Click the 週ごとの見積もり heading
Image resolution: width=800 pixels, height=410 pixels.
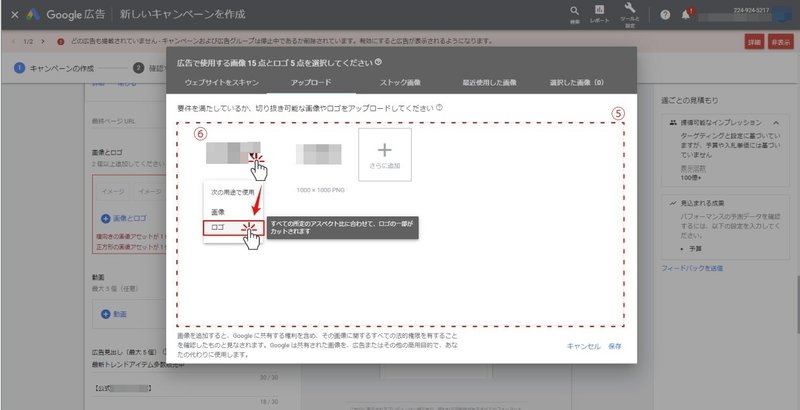[690, 100]
